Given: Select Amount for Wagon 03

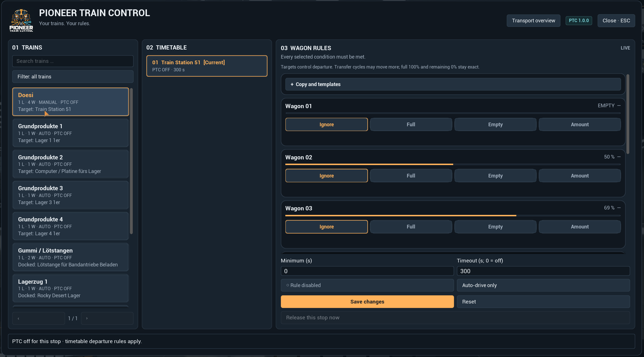Looking at the screenshot, I should pyautogui.click(x=580, y=227).
